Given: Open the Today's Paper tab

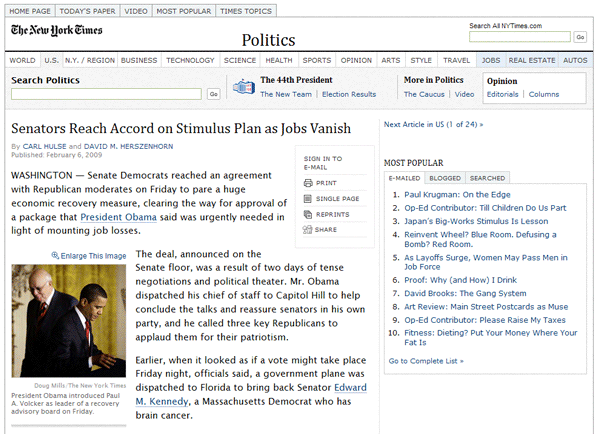Looking at the screenshot, I should [x=87, y=11].
